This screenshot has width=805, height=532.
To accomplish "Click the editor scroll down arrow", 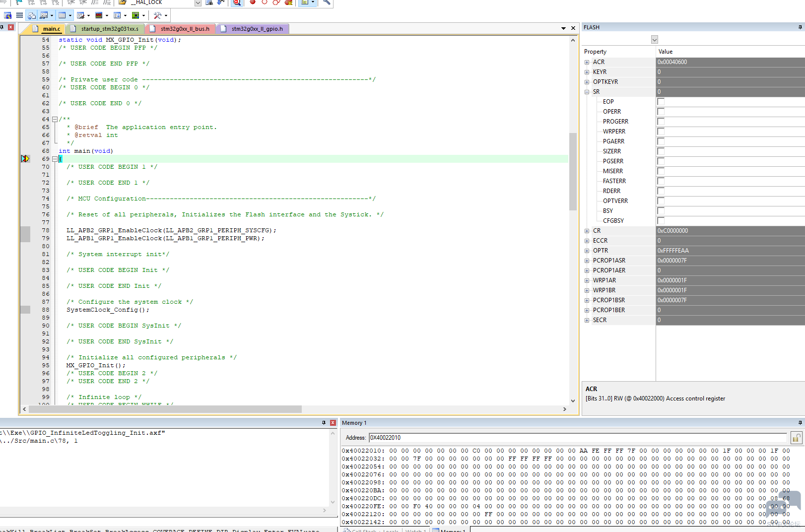I will click(x=573, y=400).
